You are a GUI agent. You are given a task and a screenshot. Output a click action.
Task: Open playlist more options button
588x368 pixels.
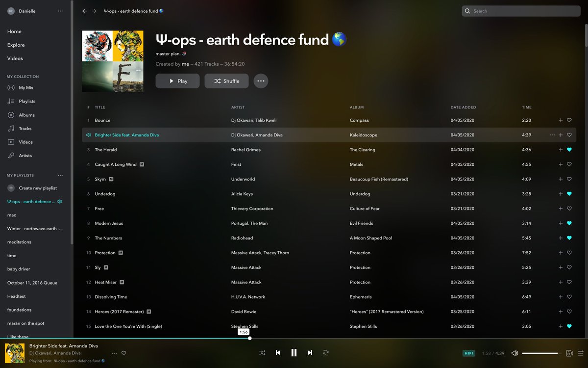click(261, 81)
